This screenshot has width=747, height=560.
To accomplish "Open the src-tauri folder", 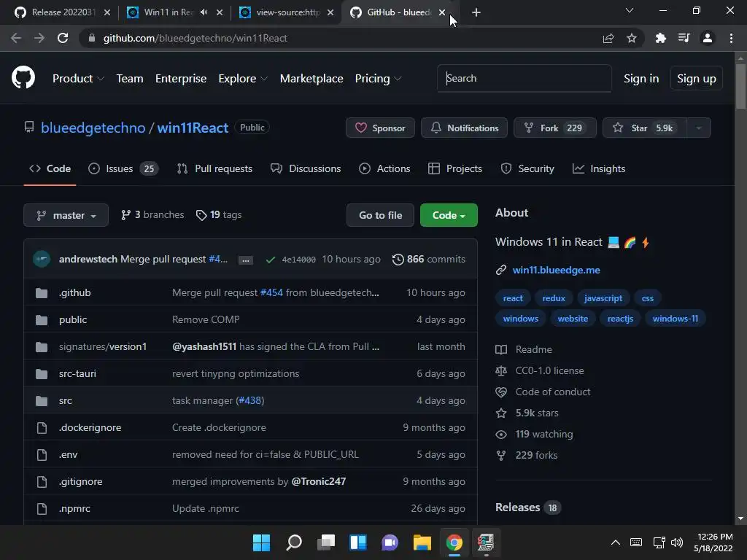I will pos(77,374).
